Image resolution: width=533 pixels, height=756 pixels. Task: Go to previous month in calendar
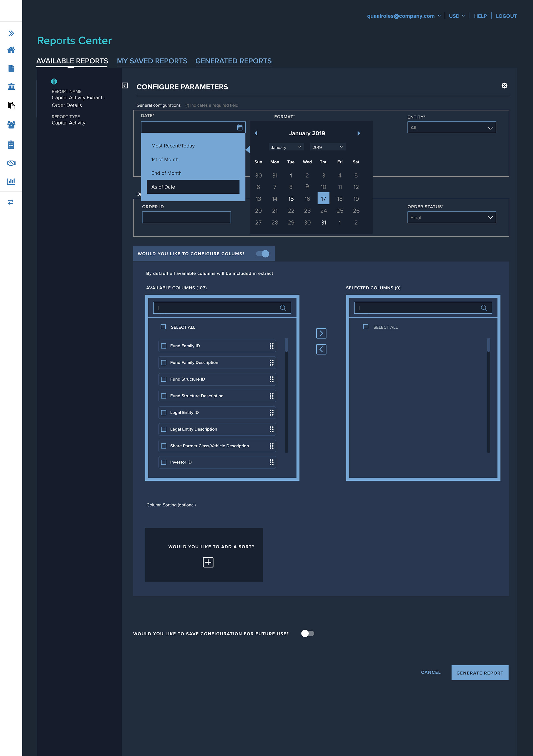click(x=256, y=133)
